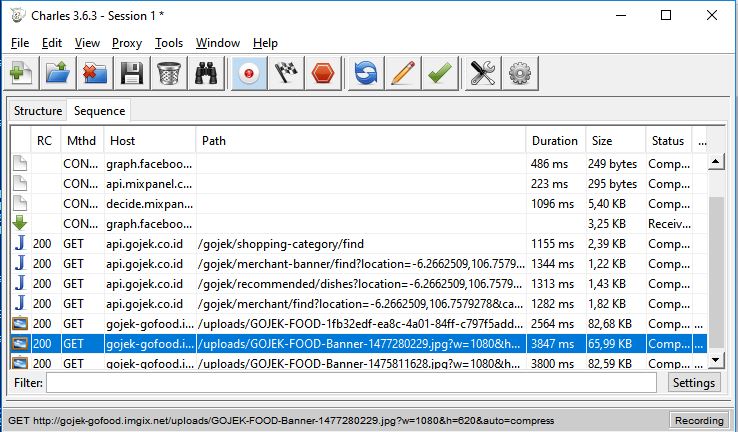Click the Settings button beside the filter
This screenshot has height=432, width=738.
[x=694, y=383]
